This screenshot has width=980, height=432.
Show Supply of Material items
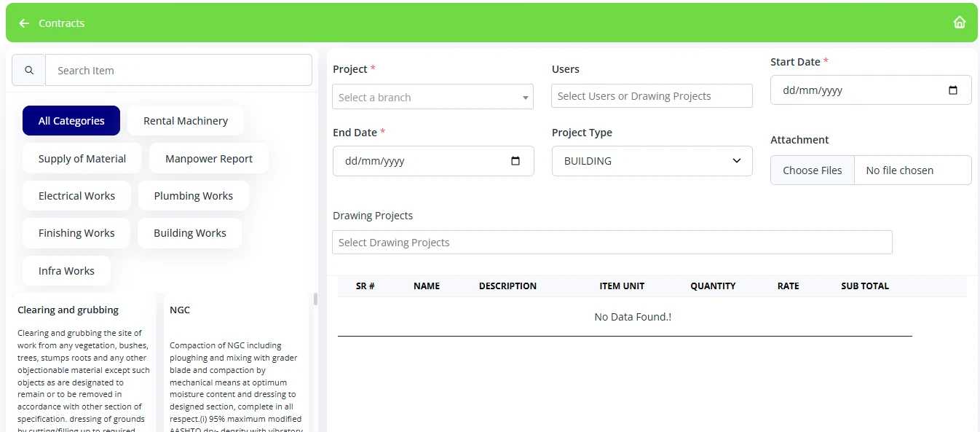(82, 159)
